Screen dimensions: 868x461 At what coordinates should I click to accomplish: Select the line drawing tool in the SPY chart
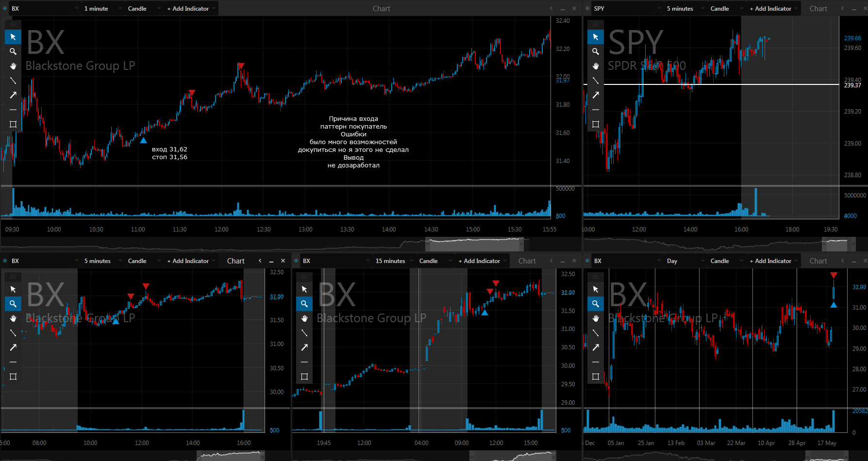[596, 81]
